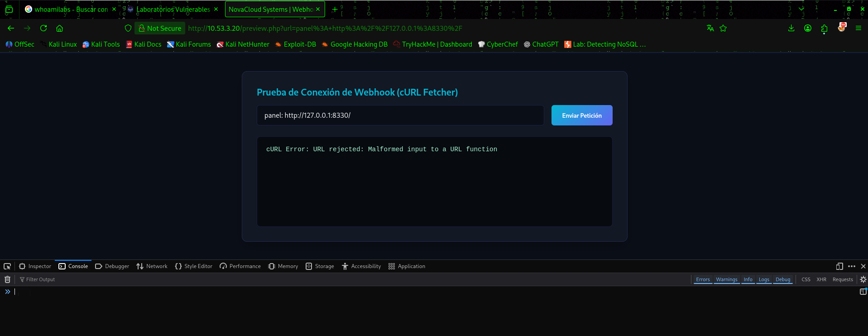Toggle the Logs console filter
This screenshot has height=336, width=868.
coord(764,279)
